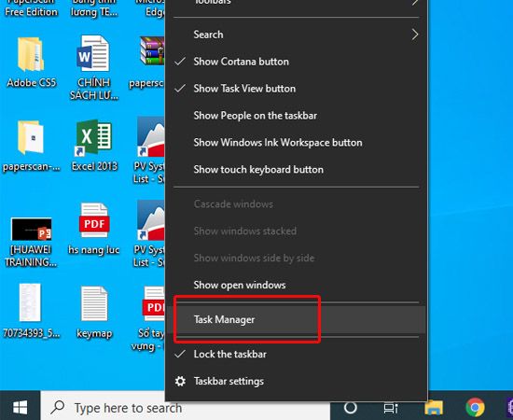Choose Cascade windows entry

click(296, 204)
